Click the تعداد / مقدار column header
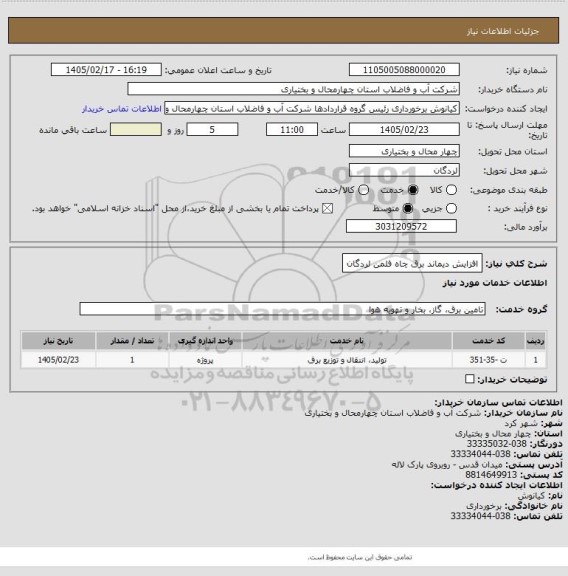This screenshot has height=576, width=568. pyautogui.click(x=132, y=341)
